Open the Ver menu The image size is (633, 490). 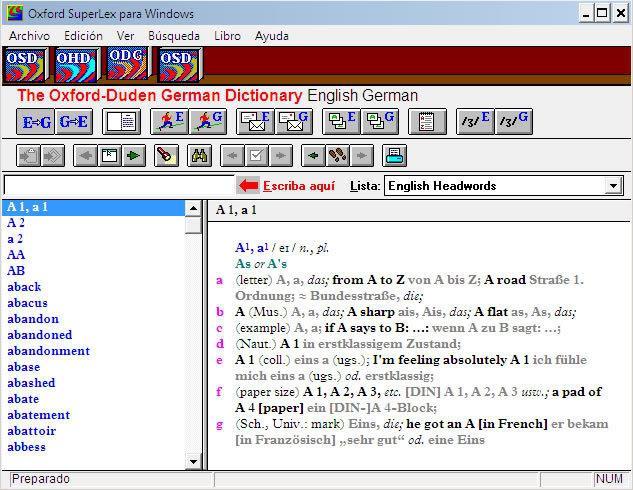pyautogui.click(x=125, y=36)
